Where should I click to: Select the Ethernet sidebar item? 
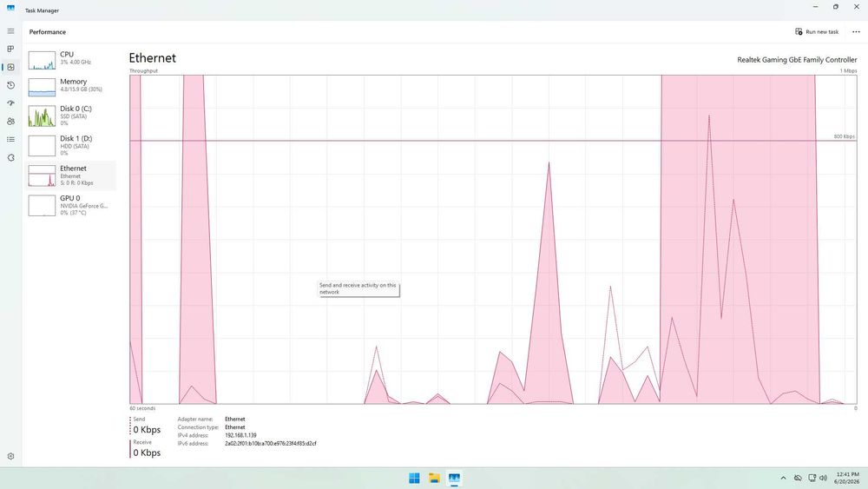69,175
